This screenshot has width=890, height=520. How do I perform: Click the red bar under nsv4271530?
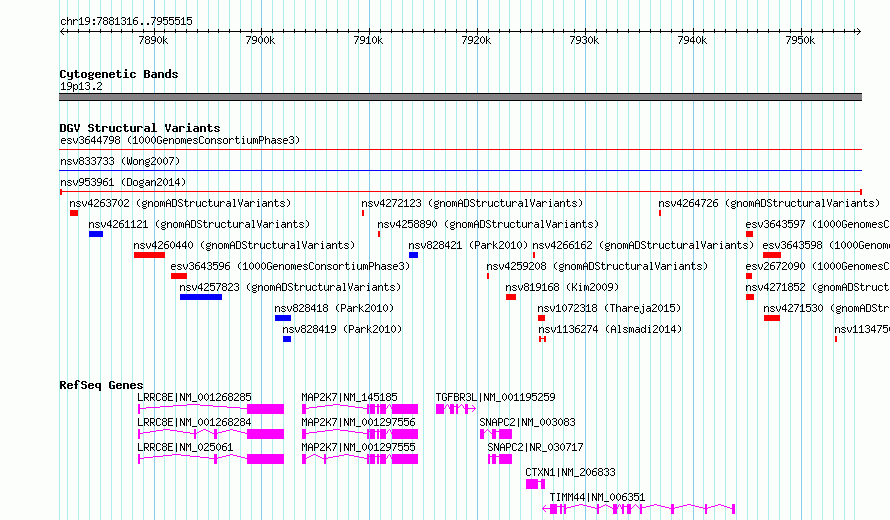(x=772, y=318)
